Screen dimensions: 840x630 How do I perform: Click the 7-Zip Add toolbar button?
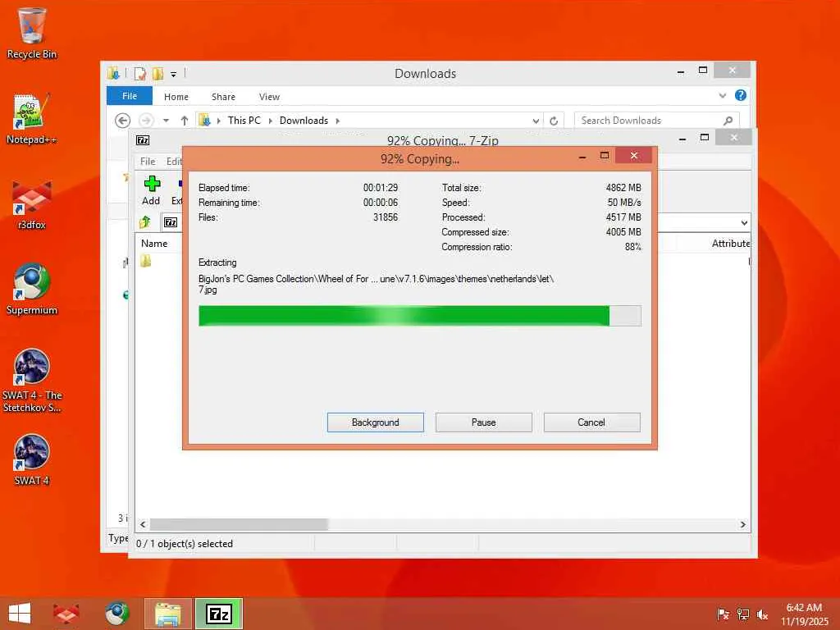click(x=151, y=190)
